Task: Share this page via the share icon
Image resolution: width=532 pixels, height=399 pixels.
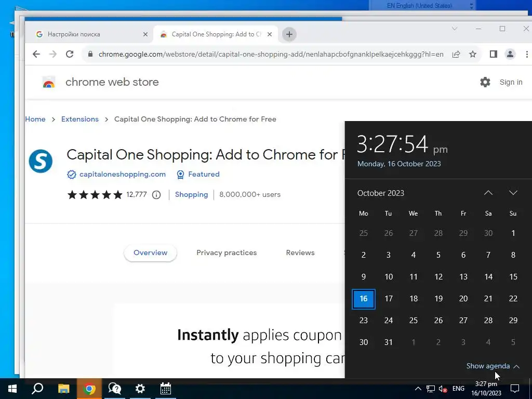Action: point(456,54)
